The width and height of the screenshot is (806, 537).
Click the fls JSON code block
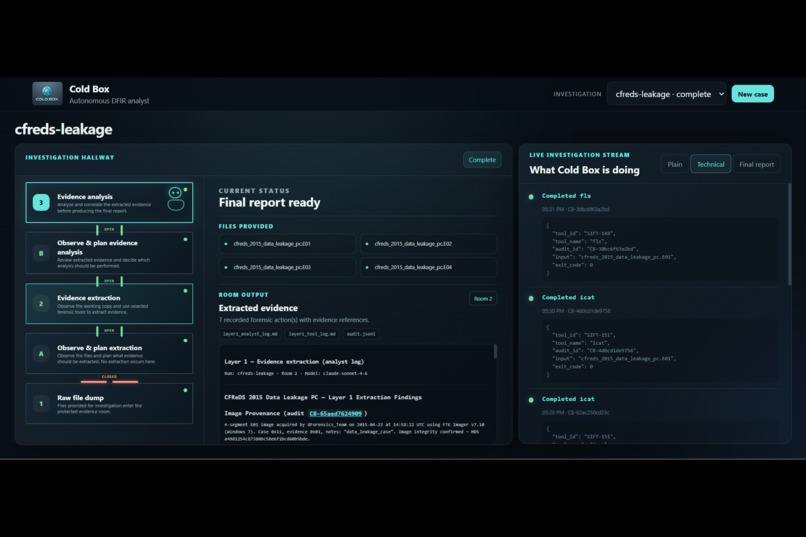click(660, 249)
